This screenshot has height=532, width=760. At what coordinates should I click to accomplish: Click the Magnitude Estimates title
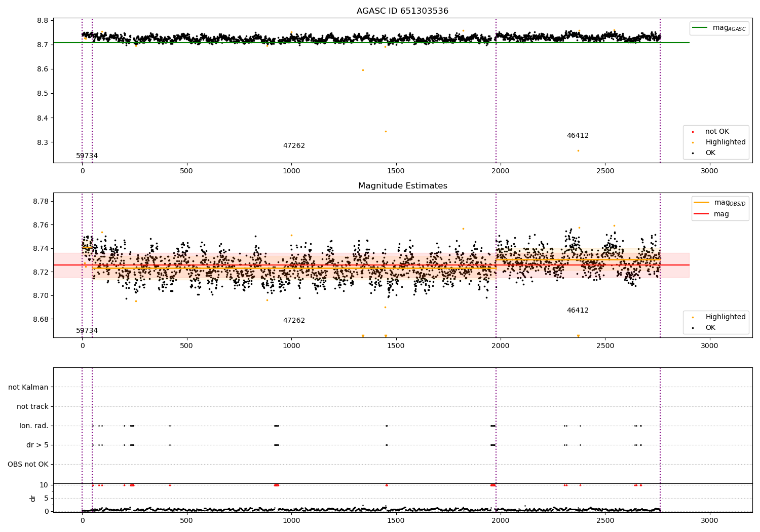coord(402,186)
